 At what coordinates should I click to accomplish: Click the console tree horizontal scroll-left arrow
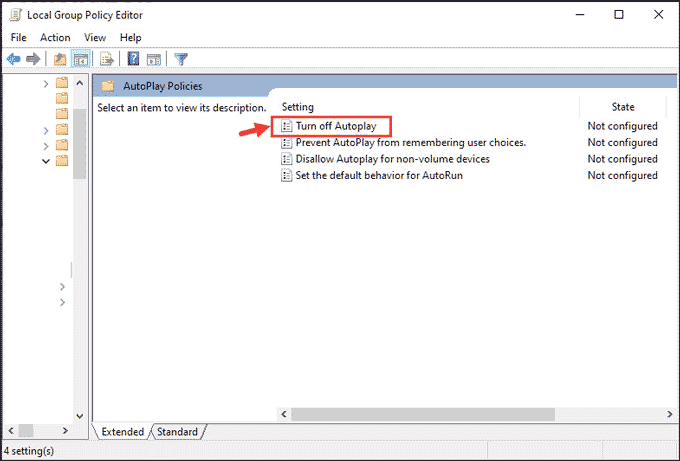click(x=11, y=431)
